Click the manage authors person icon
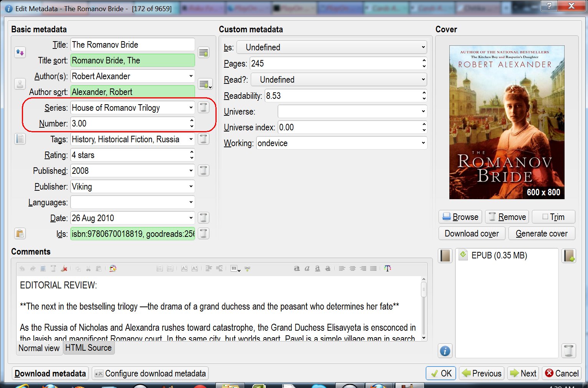Image resolution: width=588 pixels, height=388 pixels. point(20,83)
